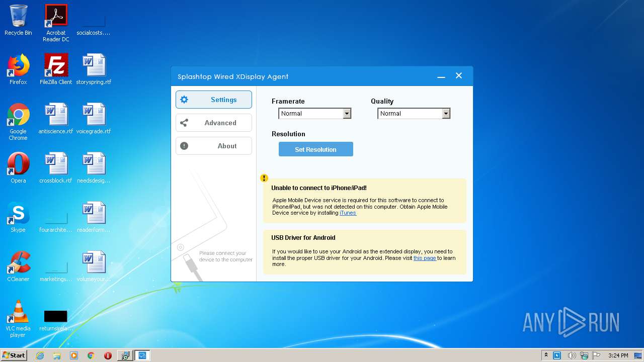Close the Splashtop Wired XDisplay Agent window
The width and height of the screenshot is (644, 362).
[459, 75]
